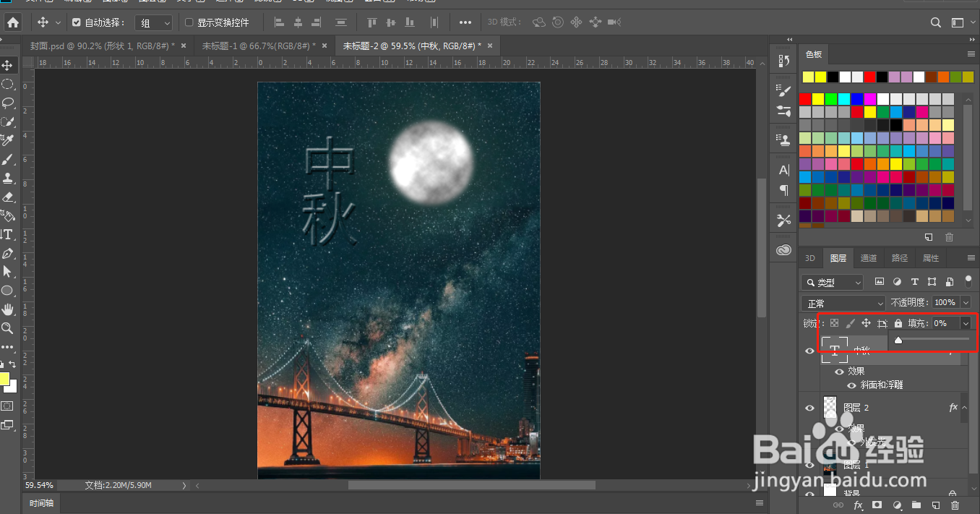Open the 类型 layer filter dropdown
Viewport: 980px width, 514px height.
tap(833, 282)
